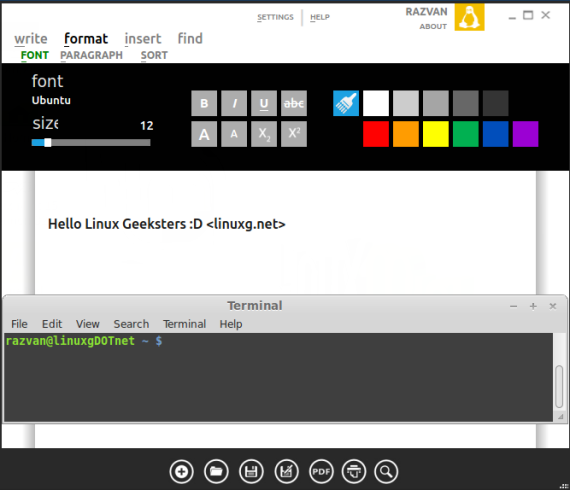
Task: Click the new document plus icon
Action: pos(181,472)
